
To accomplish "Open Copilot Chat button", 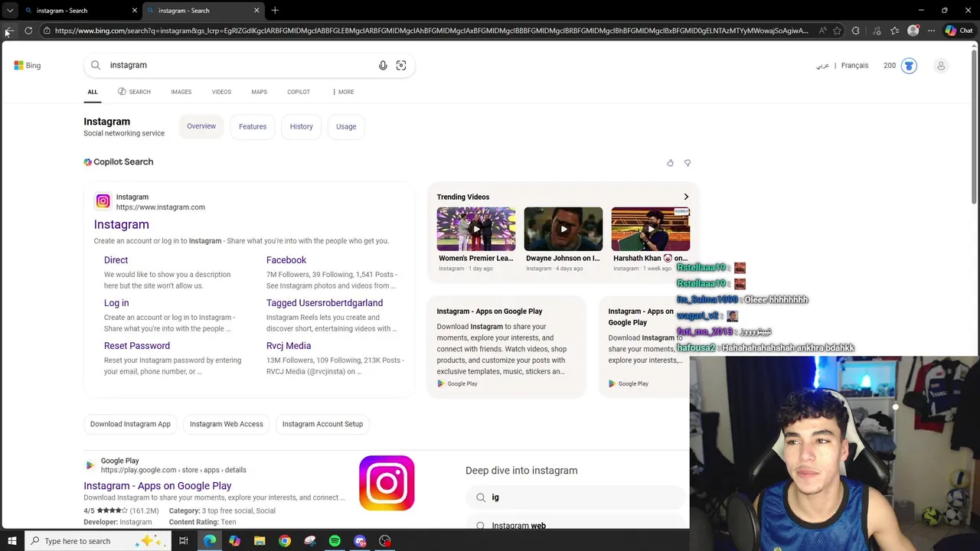I will 959,31.
